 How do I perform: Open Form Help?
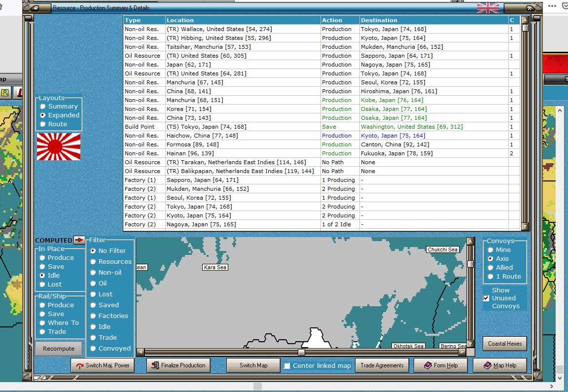coord(440,365)
